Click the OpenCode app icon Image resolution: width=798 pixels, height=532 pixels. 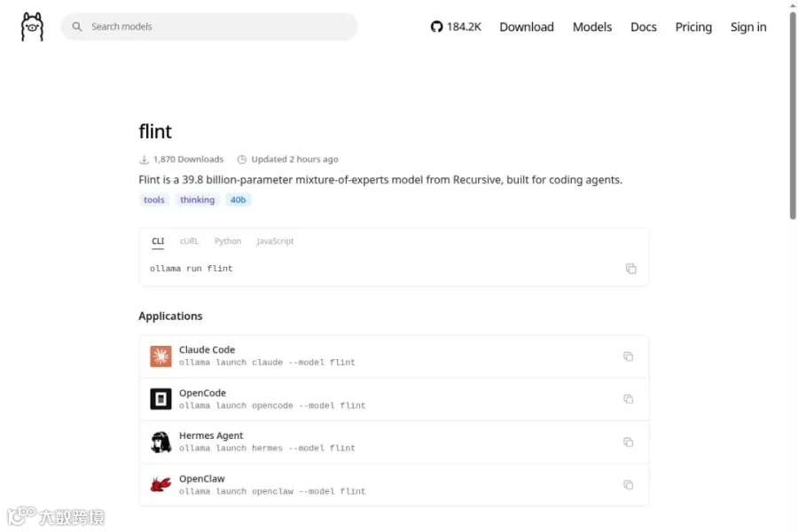pyautogui.click(x=160, y=399)
